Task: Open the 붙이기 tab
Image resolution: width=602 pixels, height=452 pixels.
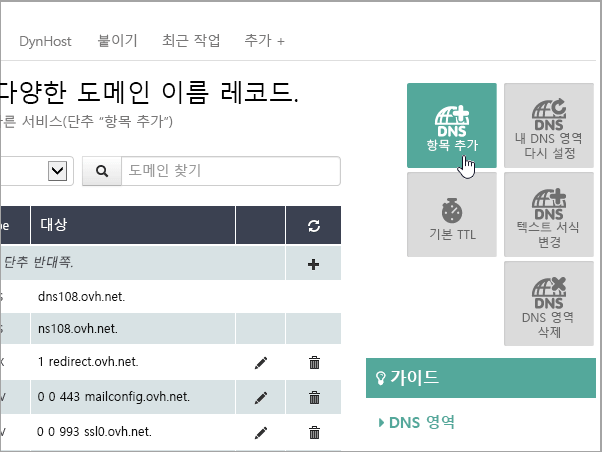Action: [x=117, y=41]
